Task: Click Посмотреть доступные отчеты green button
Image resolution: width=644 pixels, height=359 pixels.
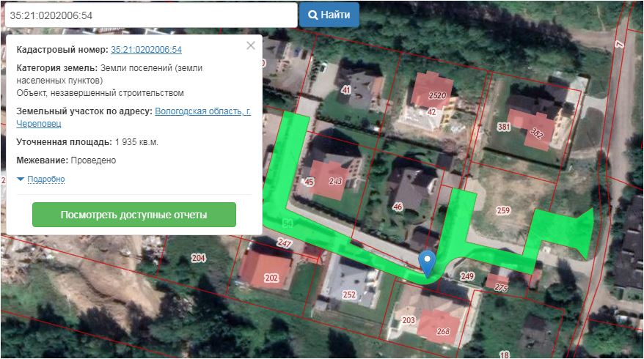Action: click(134, 215)
